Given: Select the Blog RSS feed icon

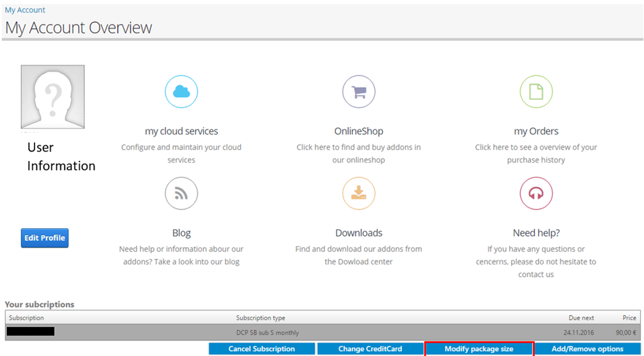Looking at the screenshot, I should (181, 194).
